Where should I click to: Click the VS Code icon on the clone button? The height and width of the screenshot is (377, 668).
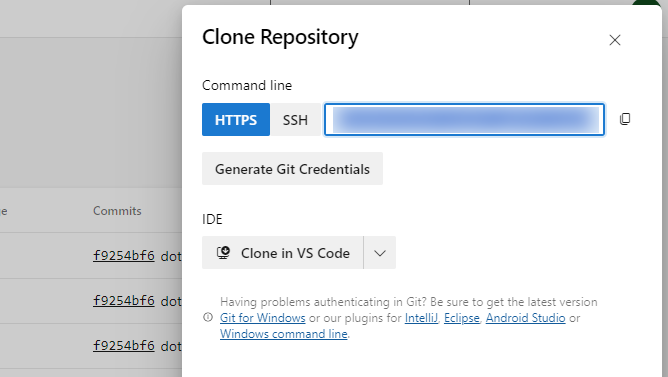(x=223, y=253)
